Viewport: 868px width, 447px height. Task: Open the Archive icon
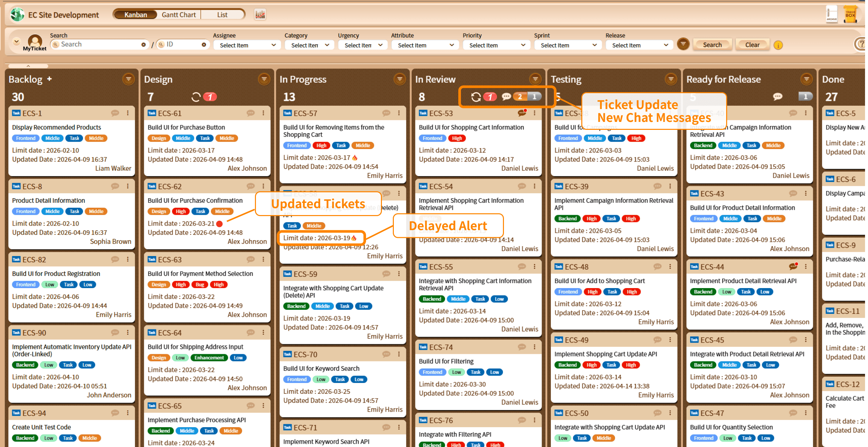[x=832, y=15]
